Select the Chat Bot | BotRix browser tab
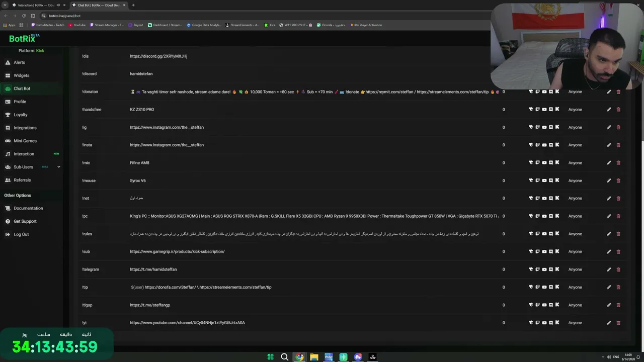The height and width of the screenshot is (362, 644). coord(99,5)
